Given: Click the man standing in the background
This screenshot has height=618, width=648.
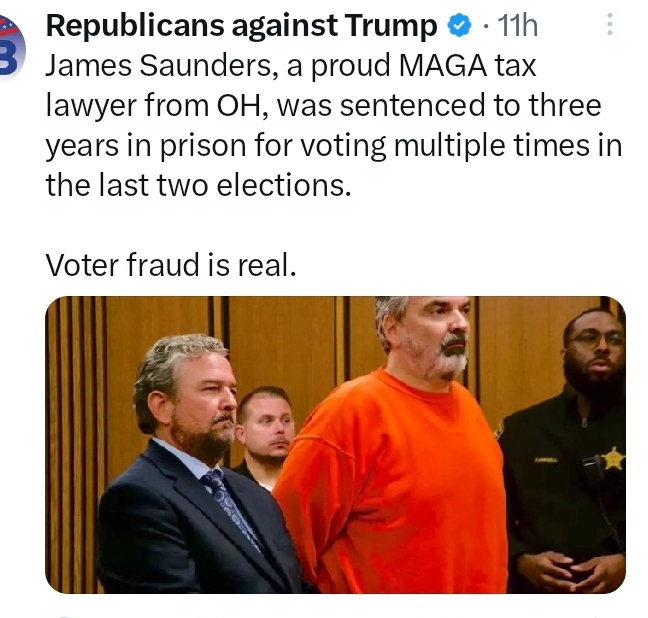Looking at the screenshot, I should (265, 436).
